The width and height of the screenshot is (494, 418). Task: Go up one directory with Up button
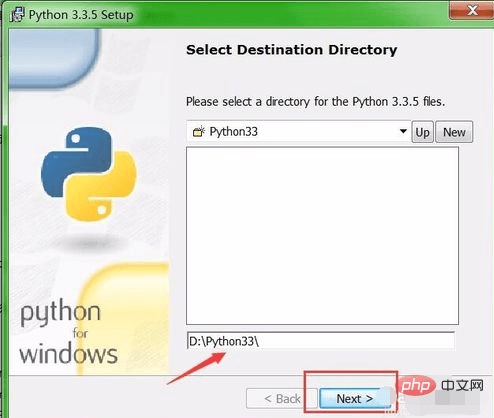coord(422,132)
